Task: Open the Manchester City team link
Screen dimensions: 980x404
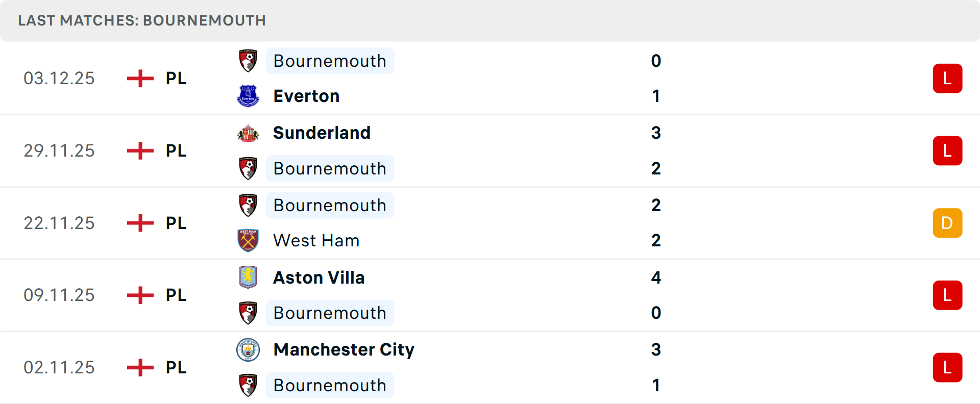Action: tap(344, 349)
